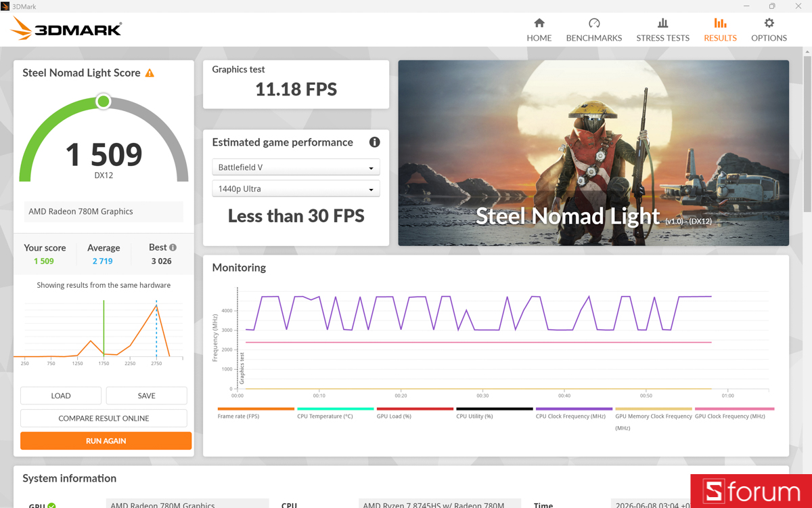The height and width of the screenshot is (508, 812).
Task: Click the SAVE button
Action: (x=146, y=396)
